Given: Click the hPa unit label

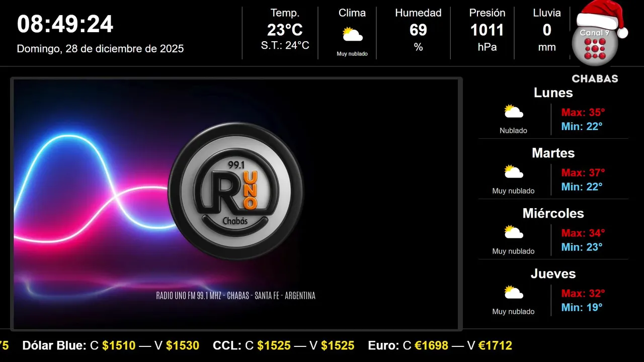Looking at the screenshot, I should [487, 47].
